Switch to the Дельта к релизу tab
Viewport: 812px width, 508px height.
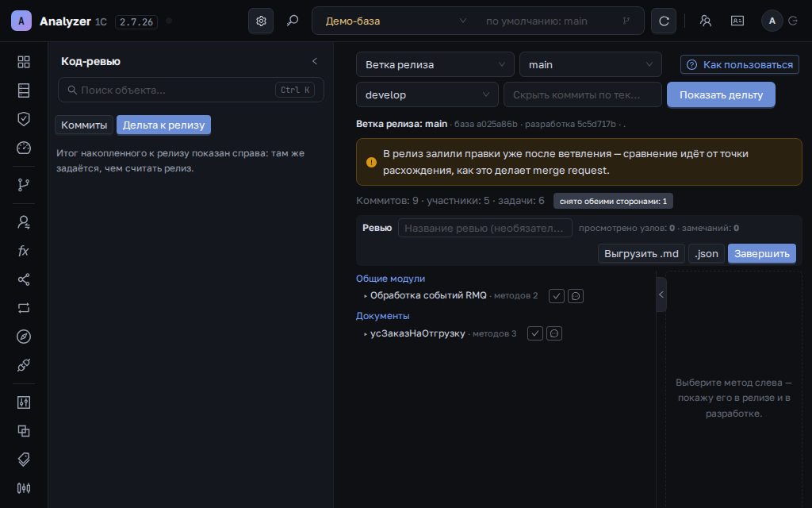[163, 125]
